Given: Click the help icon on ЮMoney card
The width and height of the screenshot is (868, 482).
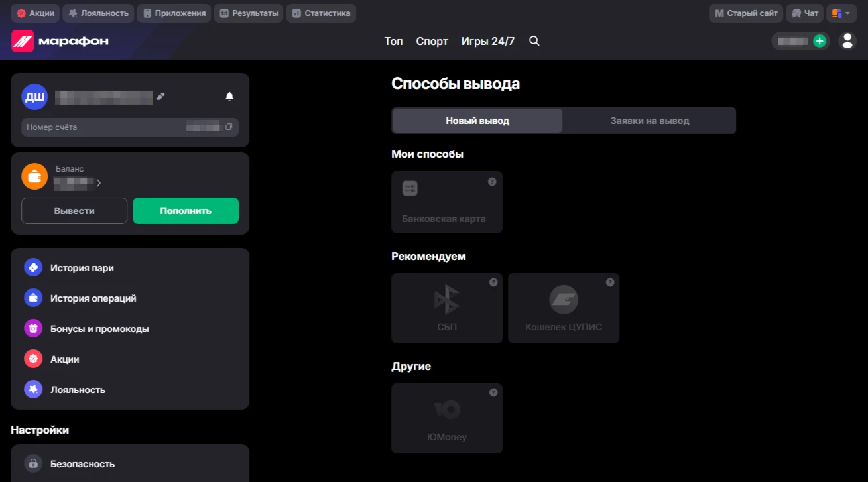Looking at the screenshot, I should click(493, 392).
